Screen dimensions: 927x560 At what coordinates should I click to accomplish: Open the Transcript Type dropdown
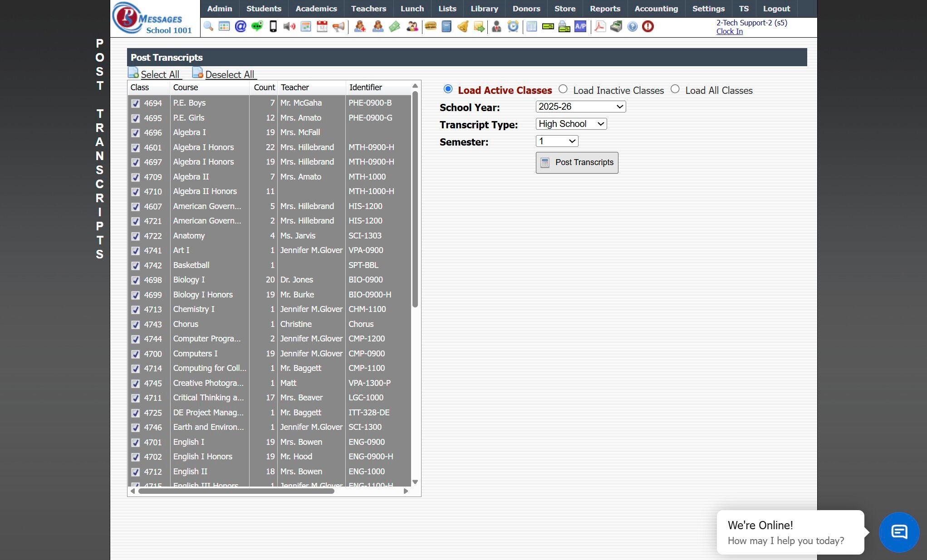coord(571,124)
